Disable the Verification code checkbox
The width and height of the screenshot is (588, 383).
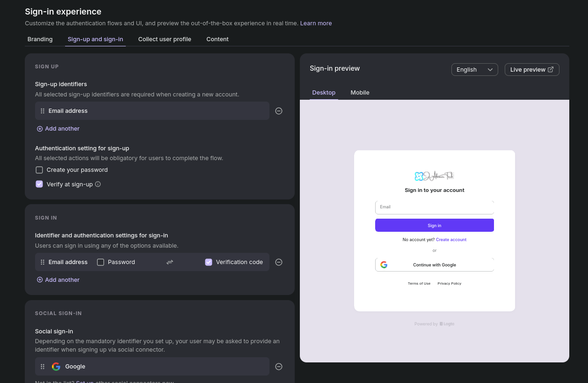(209, 262)
